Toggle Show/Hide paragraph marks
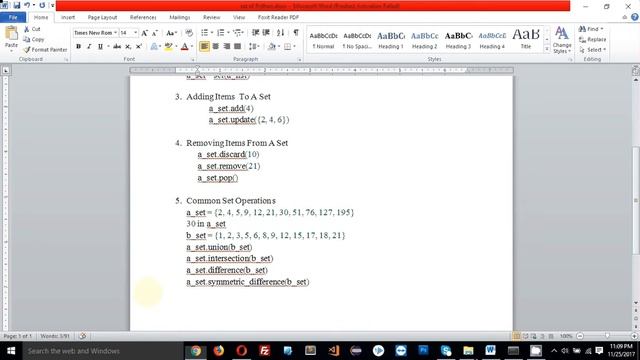 (296, 33)
